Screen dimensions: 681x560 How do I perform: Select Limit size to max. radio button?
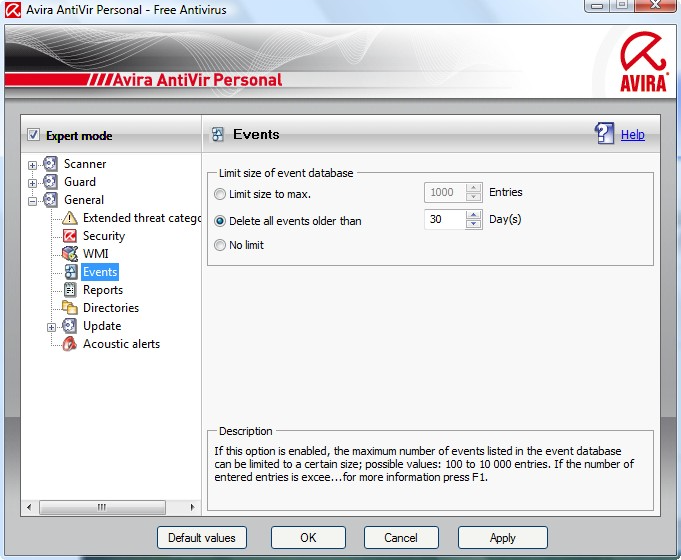(x=220, y=194)
